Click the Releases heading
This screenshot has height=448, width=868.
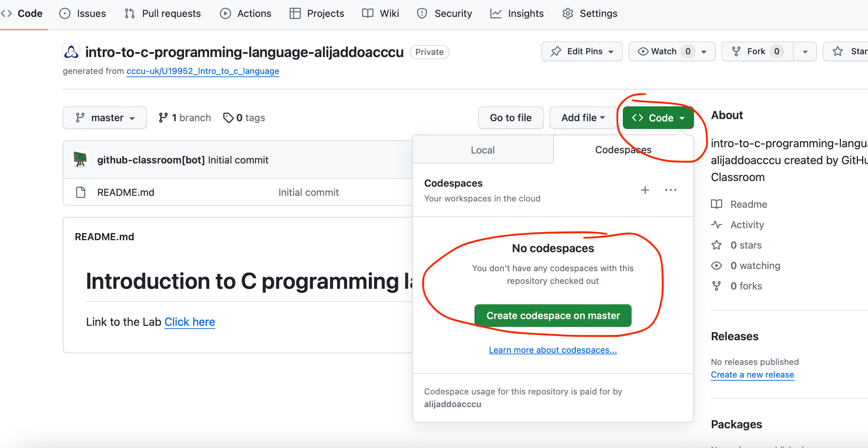[734, 336]
